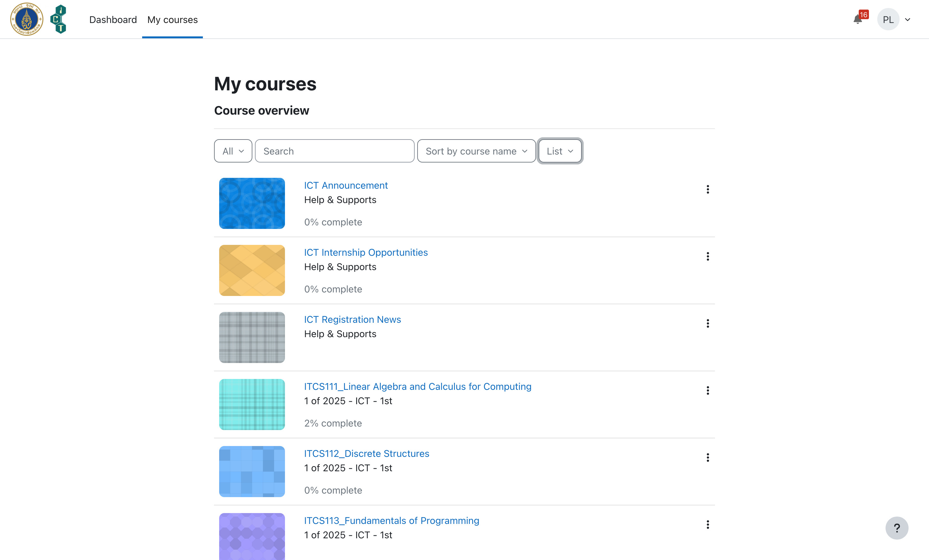Image resolution: width=929 pixels, height=560 pixels.
Task: Open three-dot menu for ITCS113 Fundamentals of Programming
Action: [x=708, y=525]
